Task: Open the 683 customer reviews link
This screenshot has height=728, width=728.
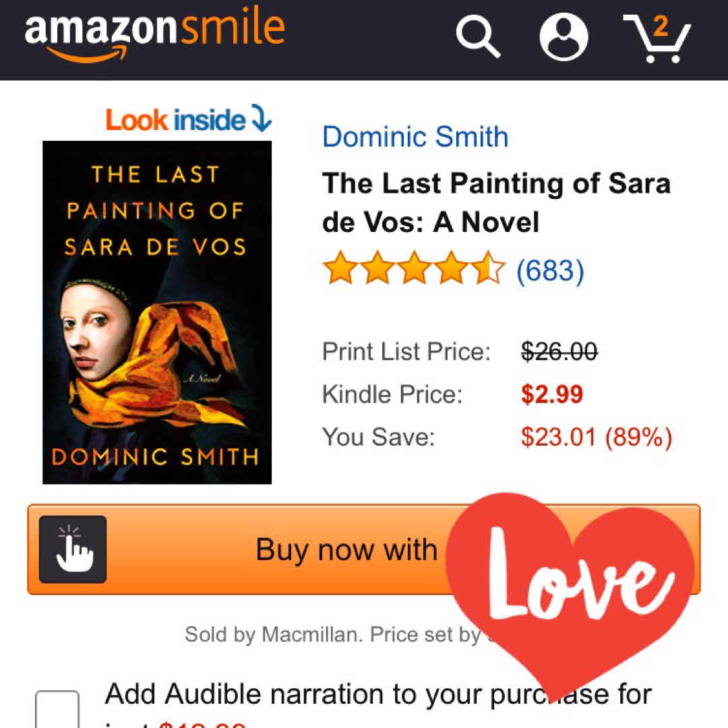Action: 549,271
